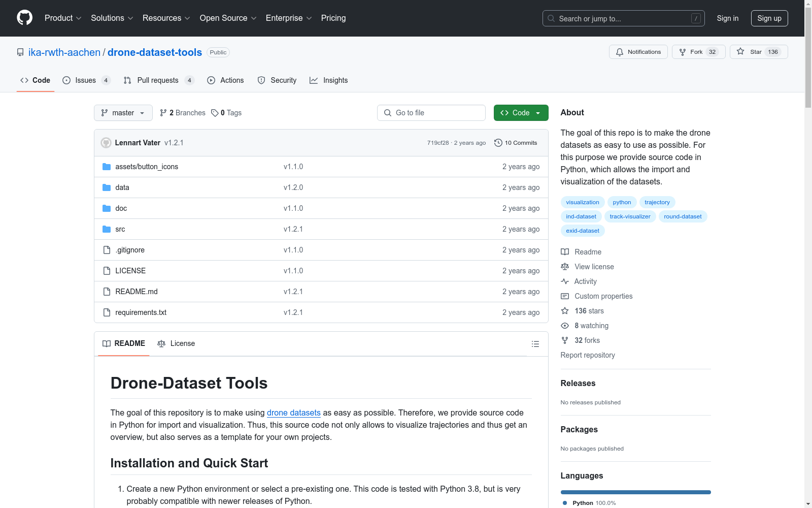Expand the green Code dropdown button
The image size is (812, 508).
coord(521,113)
